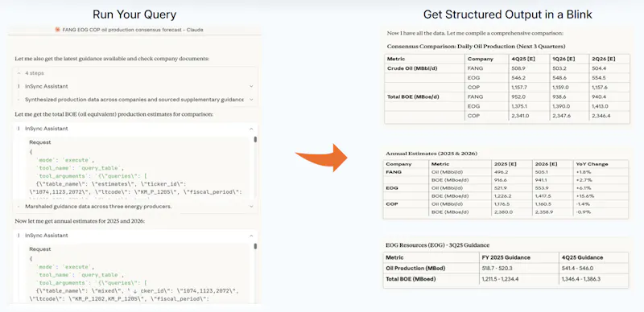Select the cell showing '1,211.5 - 1,234.4'
The width and height of the screenshot is (644, 312).
(x=519, y=279)
